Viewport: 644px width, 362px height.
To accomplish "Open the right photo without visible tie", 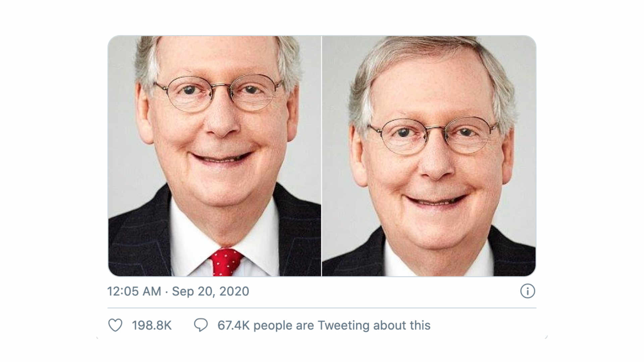I will 429,156.
